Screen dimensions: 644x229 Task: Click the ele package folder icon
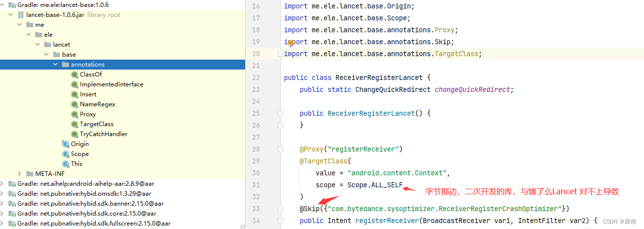coord(39,35)
